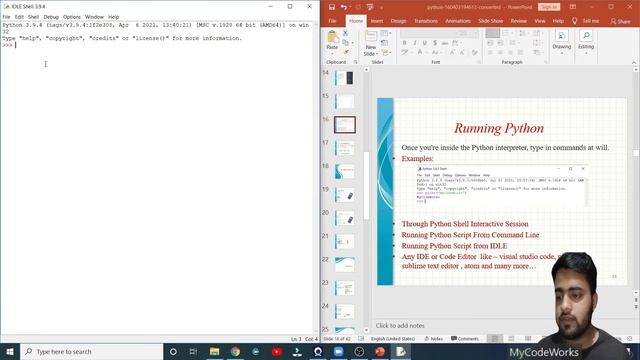
Task: Switch to PowerPoint Design tab
Action: tap(398, 21)
